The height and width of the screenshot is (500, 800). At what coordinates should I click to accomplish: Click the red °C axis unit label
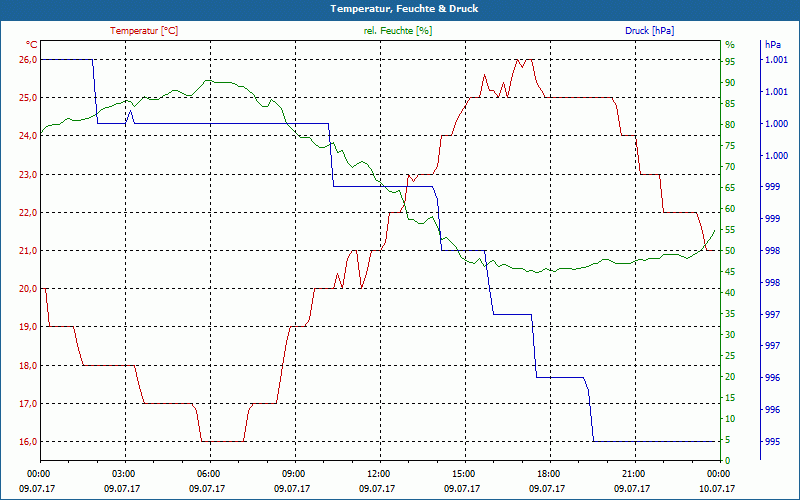pos(32,45)
